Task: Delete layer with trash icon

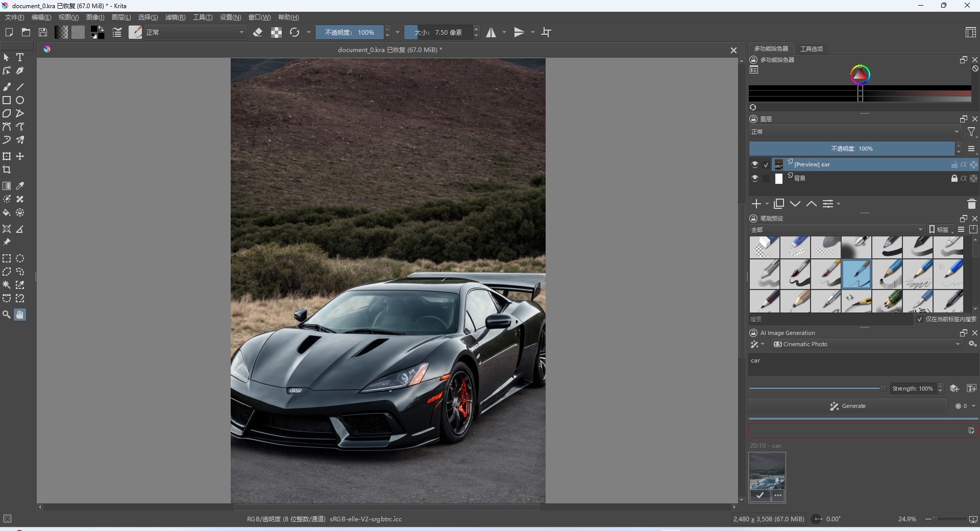Action: click(x=971, y=204)
